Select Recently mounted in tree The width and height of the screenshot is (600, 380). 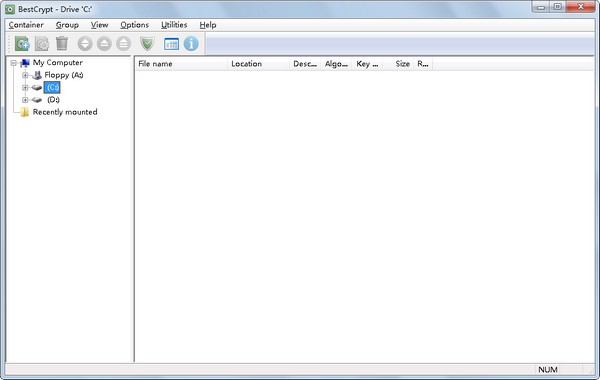click(65, 112)
